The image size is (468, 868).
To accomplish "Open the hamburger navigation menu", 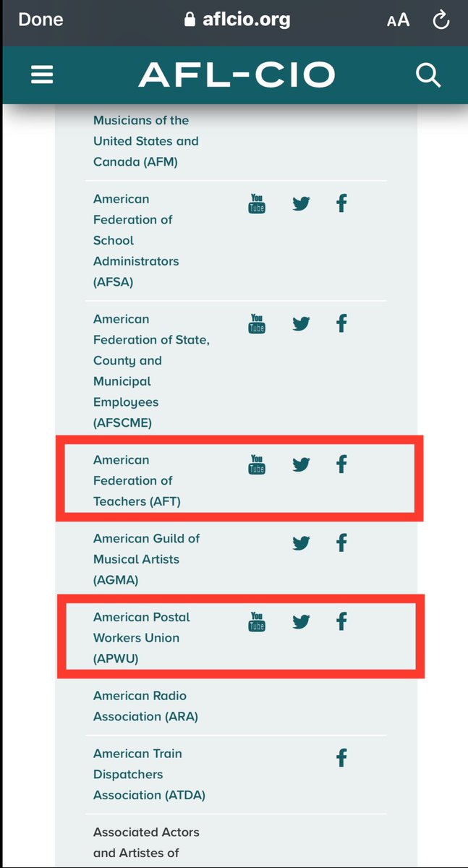I will click(x=42, y=75).
